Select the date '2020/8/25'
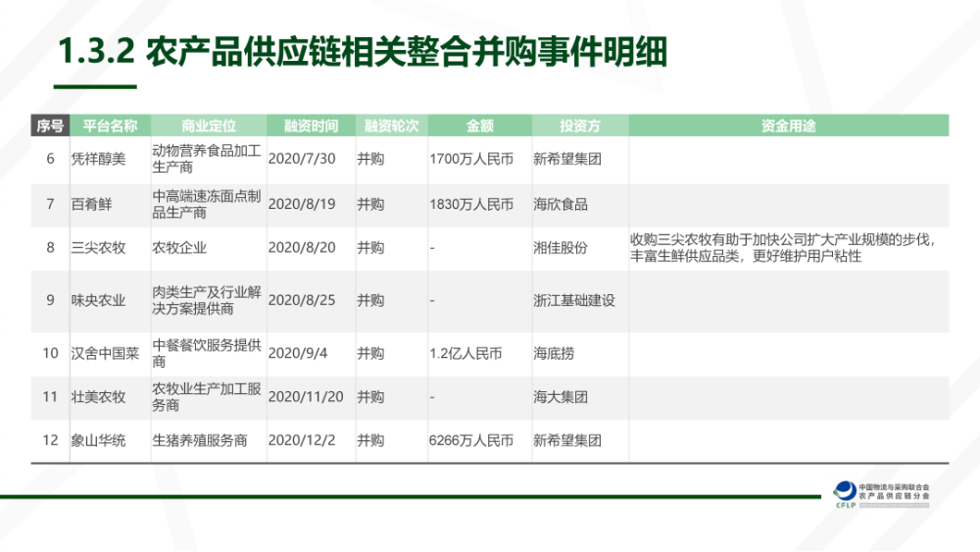 (302, 300)
